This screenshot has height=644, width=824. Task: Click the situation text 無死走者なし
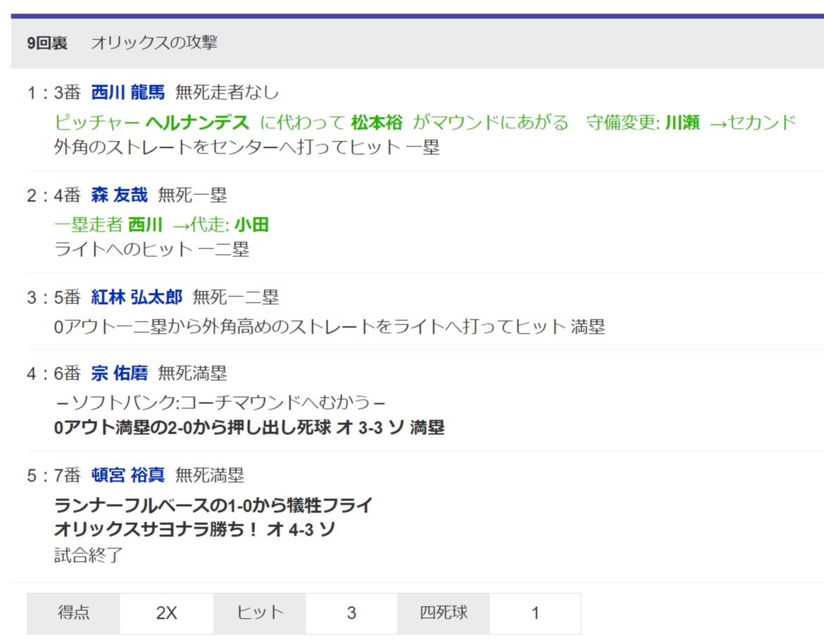coord(227,92)
